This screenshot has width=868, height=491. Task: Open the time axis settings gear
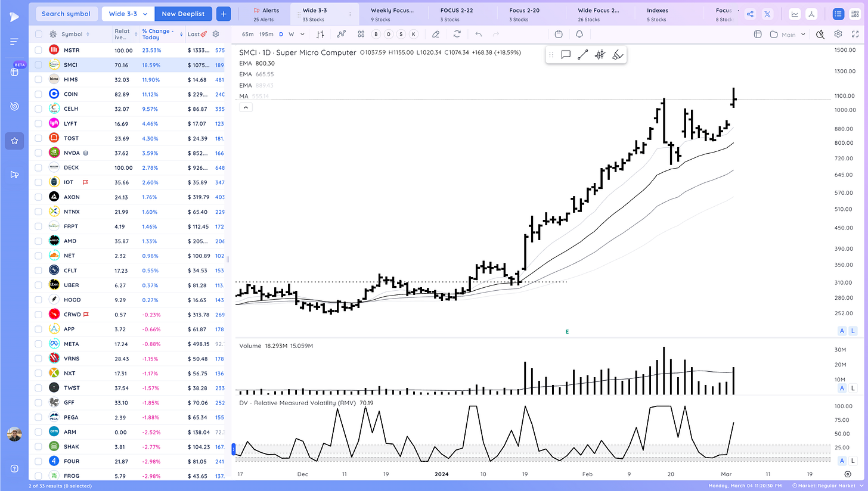pyautogui.click(x=848, y=474)
